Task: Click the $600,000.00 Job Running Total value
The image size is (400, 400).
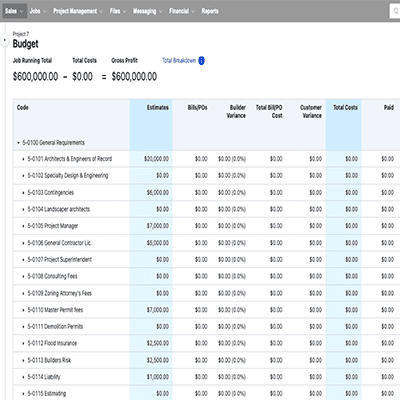Action: point(35,77)
